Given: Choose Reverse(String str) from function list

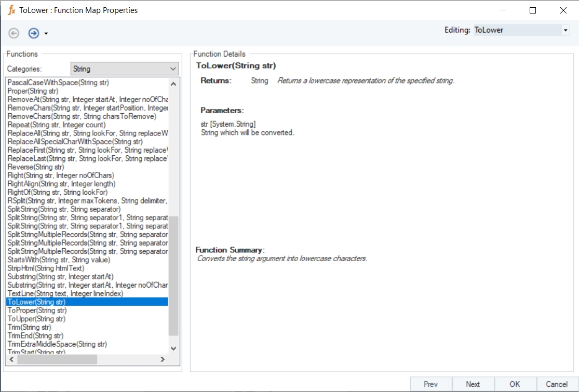Looking at the screenshot, I should pyautogui.click(x=36, y=167).
